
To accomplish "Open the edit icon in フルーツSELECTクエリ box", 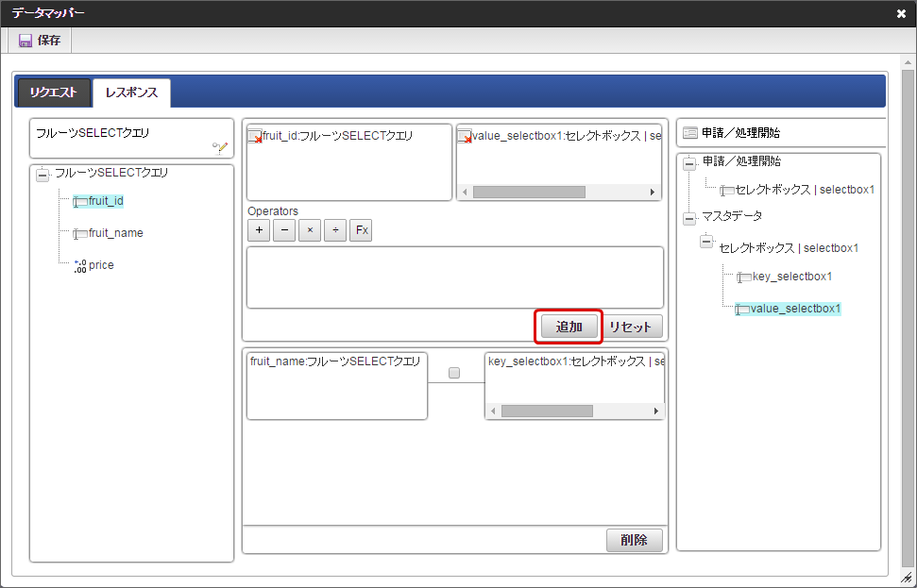I will click(x=220, y=147).
